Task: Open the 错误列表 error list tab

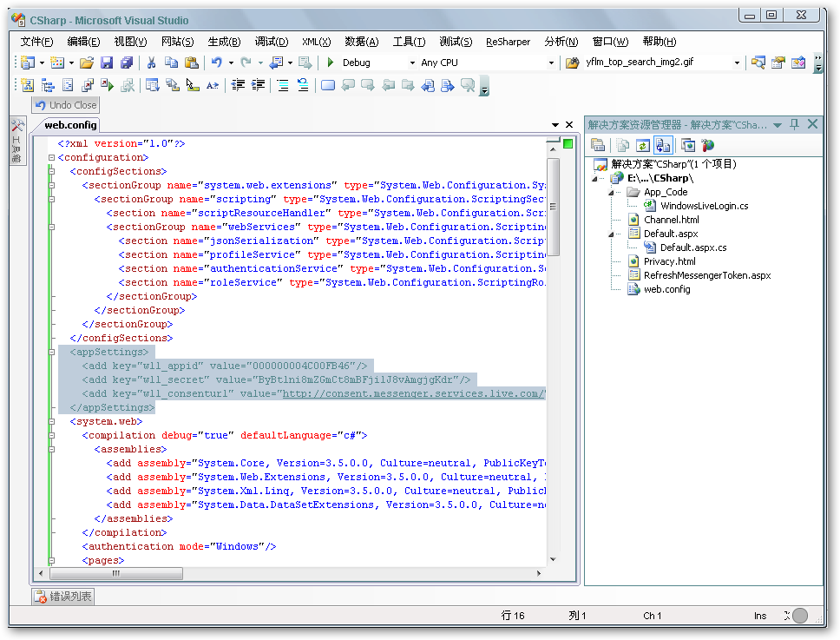Action: pyautogui.click(x=63, y=596)
